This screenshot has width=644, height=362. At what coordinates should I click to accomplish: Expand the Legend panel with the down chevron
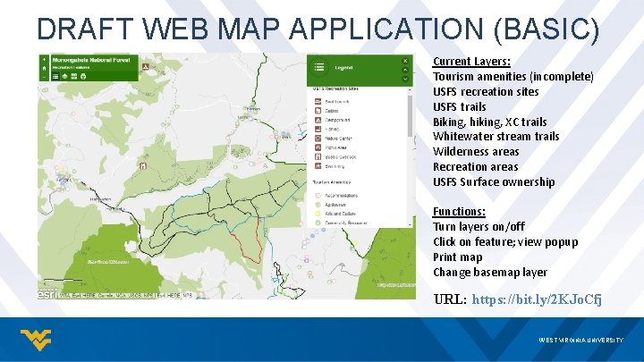(x=405, y=79)
